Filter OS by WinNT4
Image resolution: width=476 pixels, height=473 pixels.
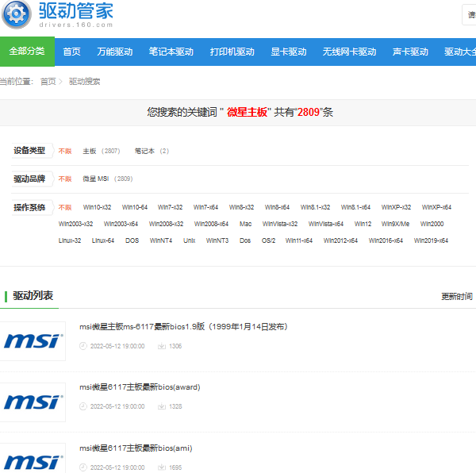161,240
